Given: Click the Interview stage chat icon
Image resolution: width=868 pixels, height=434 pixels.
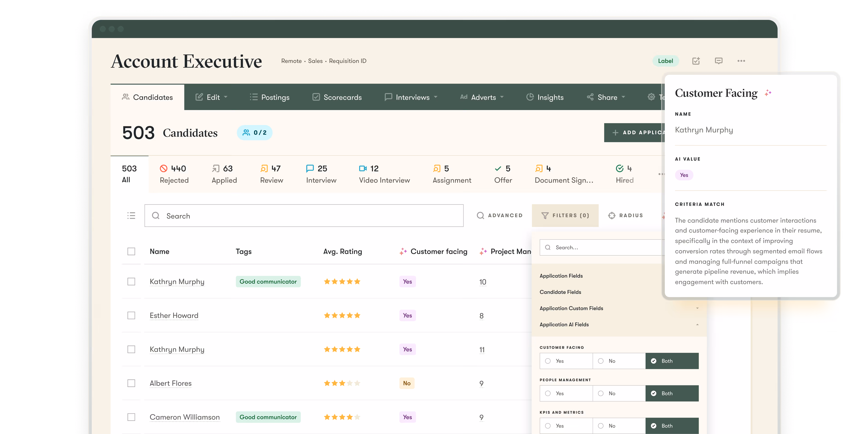Looking at the screenshot, I should (310, 168).
